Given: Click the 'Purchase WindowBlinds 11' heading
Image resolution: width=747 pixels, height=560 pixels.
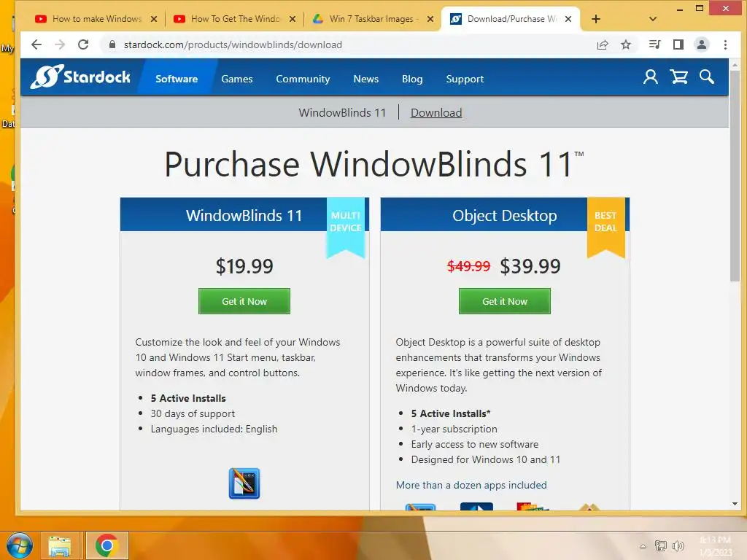Looking at the screenshot, I should (x=373, y=164).
